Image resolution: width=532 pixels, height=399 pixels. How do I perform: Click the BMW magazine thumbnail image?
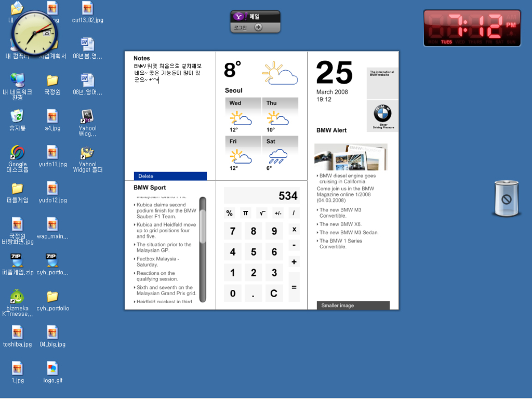tap(351, 157)
